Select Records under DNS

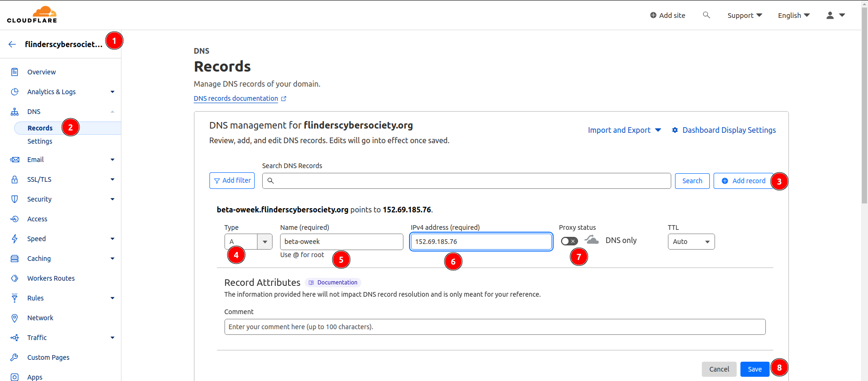click(40, 128)
